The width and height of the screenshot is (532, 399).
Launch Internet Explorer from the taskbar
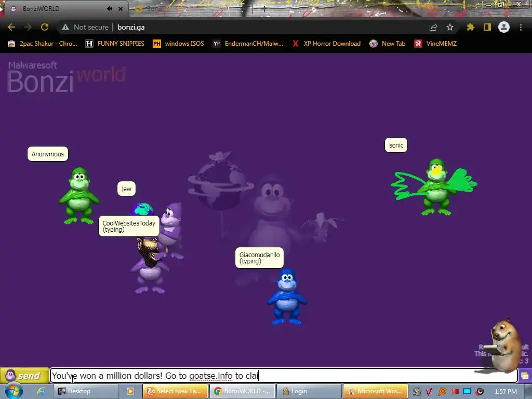41,391
